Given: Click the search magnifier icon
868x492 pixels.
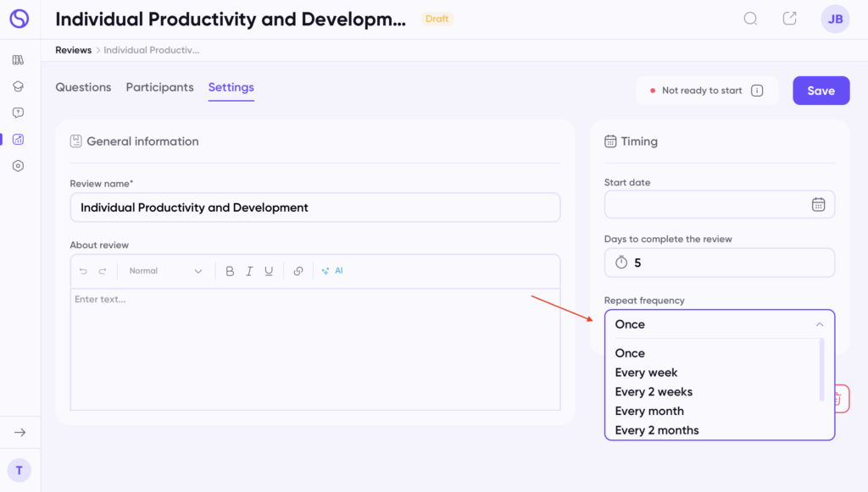Looking at the screenshot, I should (x=750, y=19).
